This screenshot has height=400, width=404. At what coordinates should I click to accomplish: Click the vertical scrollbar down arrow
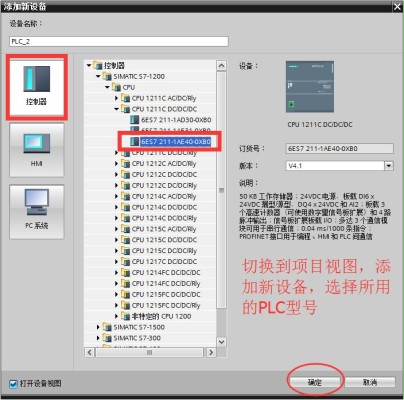[x=221, y=342]
